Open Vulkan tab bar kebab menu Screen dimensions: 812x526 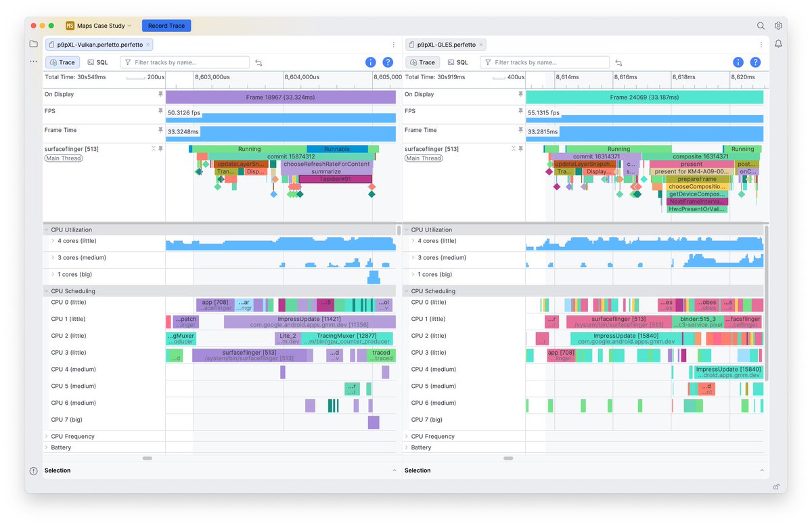pos(393,45)
